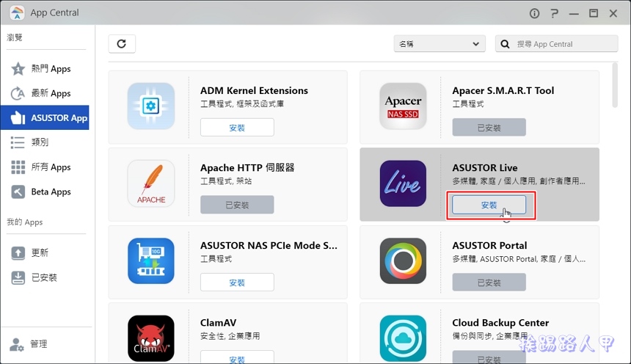Click 安全性, 企業應用 under ClamAV

[x=230, y=336]
